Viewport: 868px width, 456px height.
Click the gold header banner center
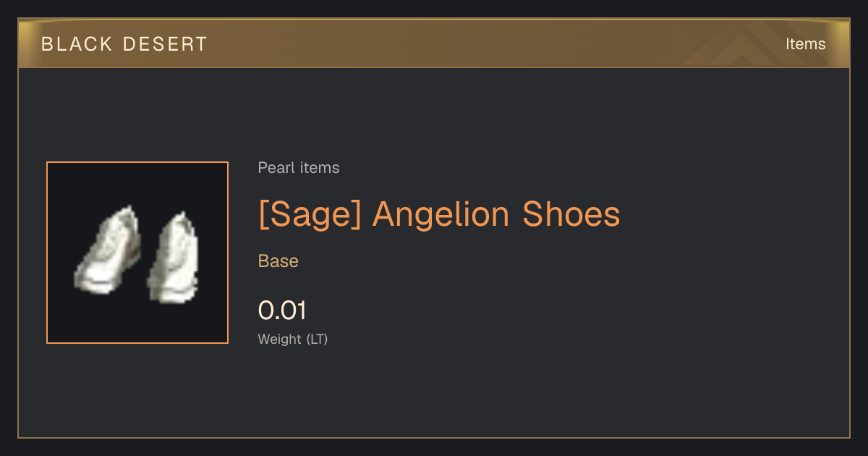click(434, 44)
